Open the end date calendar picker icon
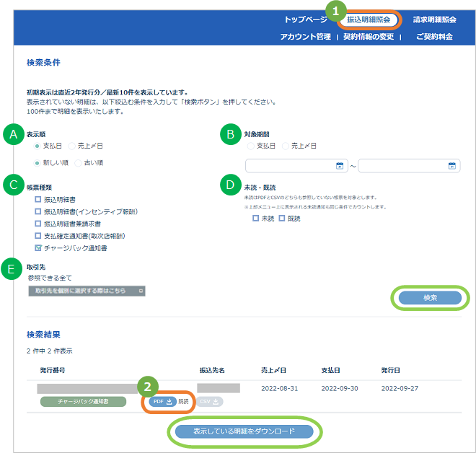476x453 pixels. click(452, 166)
